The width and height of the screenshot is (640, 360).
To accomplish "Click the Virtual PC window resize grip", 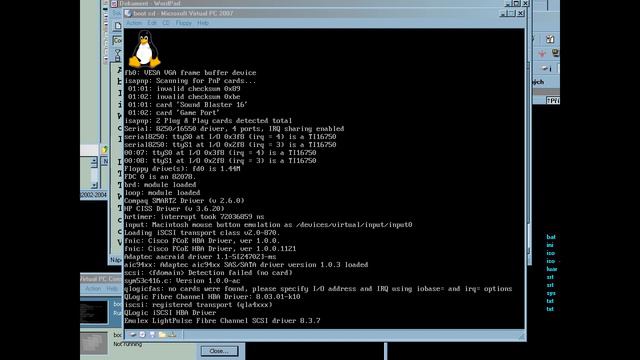I will point(521,336).
